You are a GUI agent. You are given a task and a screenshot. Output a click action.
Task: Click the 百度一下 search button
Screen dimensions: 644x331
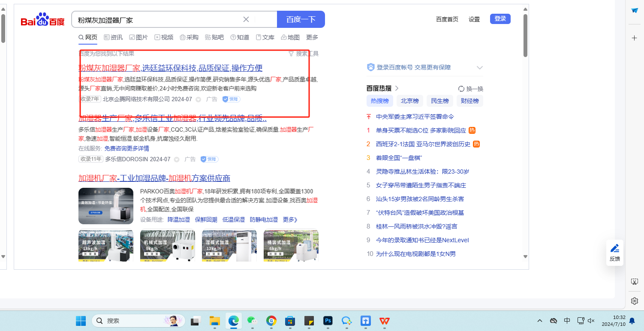301,19
